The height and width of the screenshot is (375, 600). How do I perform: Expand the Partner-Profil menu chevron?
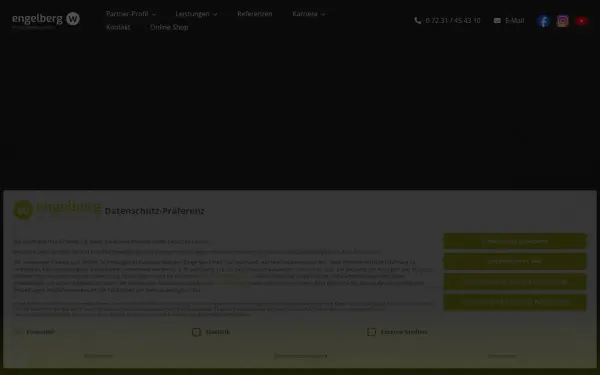pos(154,14)
